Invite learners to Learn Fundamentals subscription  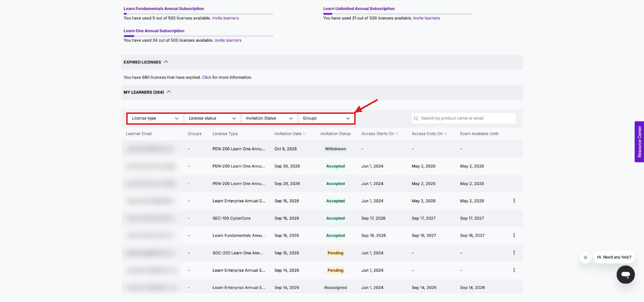[226, 18]
